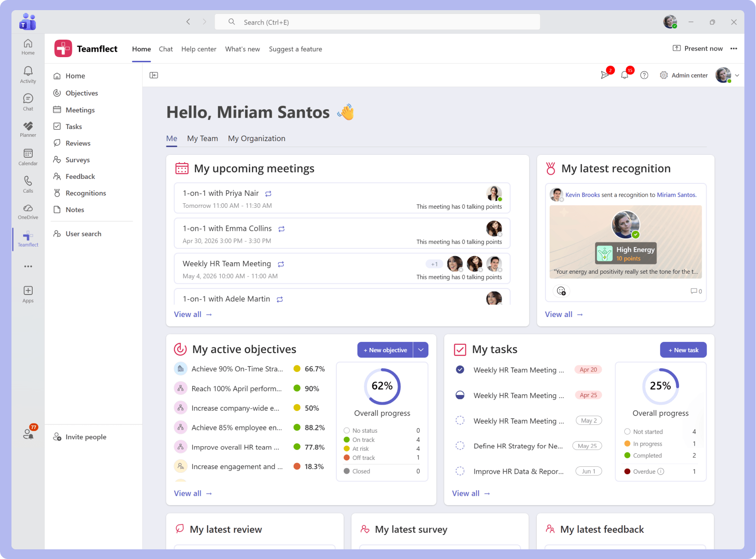Click the help question mark icon
This screenshot has height=559, width=756.
[x=644, y=75]
